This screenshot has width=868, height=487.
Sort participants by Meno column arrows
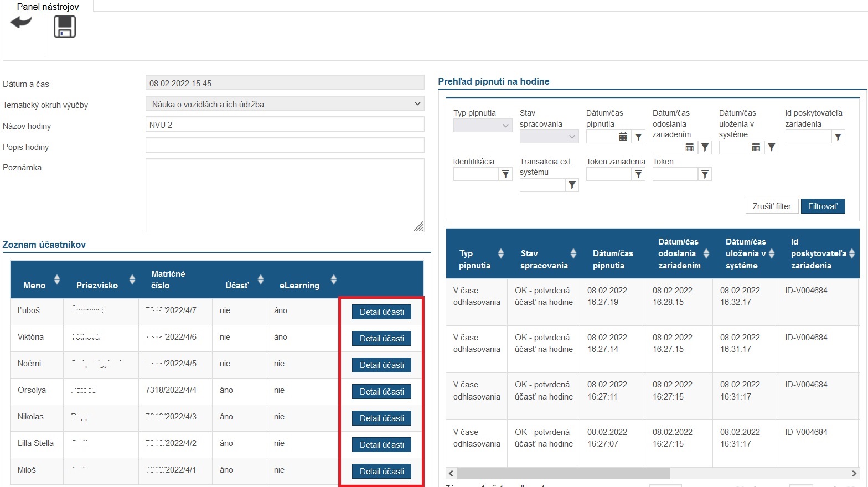56,279
